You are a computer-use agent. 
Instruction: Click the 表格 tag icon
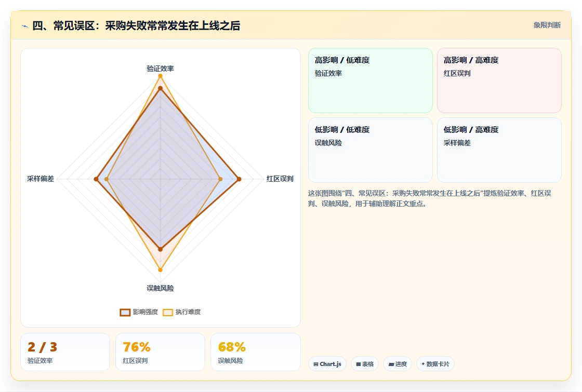pyautogui.click(x=358, y=364)
